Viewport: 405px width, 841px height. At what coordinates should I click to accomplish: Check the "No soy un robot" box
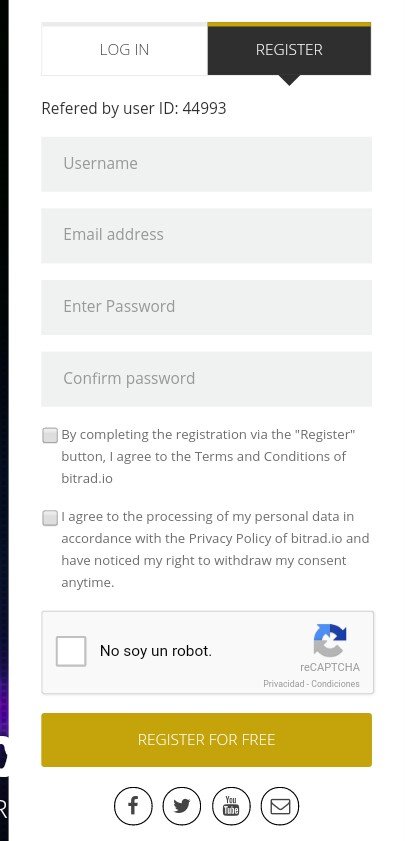[x=71, y=651]
